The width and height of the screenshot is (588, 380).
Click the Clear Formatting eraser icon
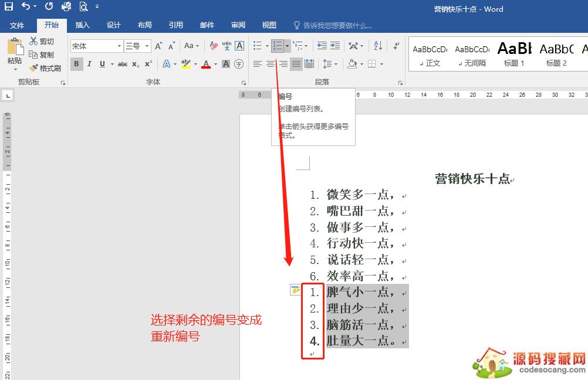point(214,46)
